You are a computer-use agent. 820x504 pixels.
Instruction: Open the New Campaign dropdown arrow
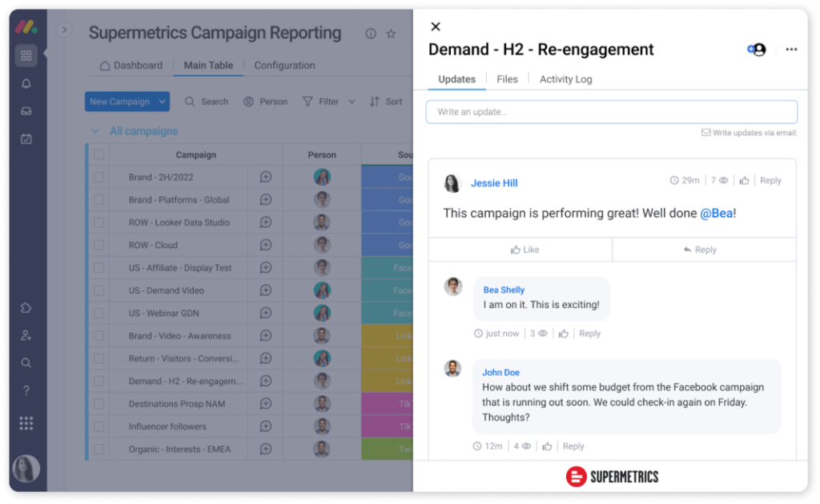coord(163,102)
